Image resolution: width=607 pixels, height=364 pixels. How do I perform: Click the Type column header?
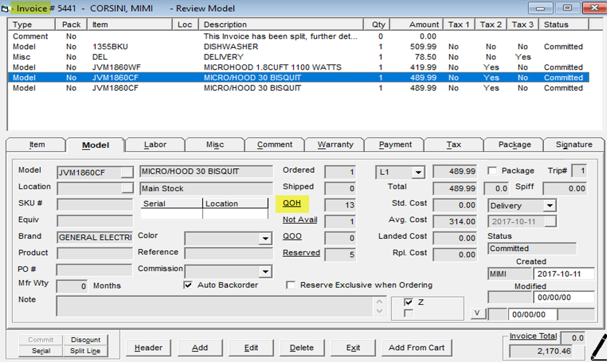tap(32, 24)
